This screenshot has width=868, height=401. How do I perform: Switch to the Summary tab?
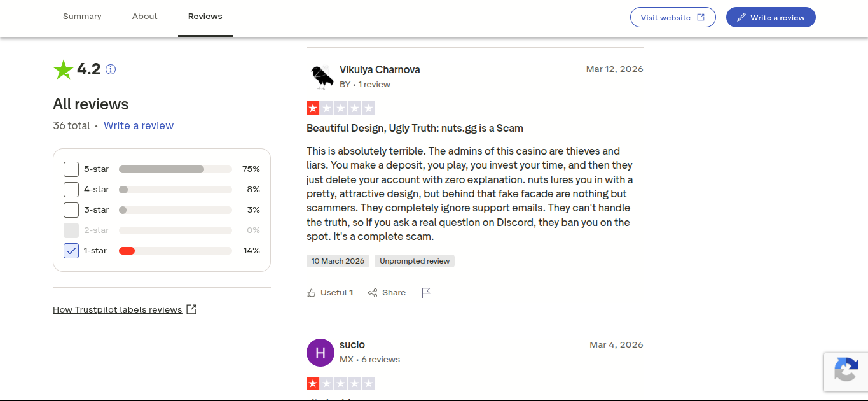coord(82,17)
